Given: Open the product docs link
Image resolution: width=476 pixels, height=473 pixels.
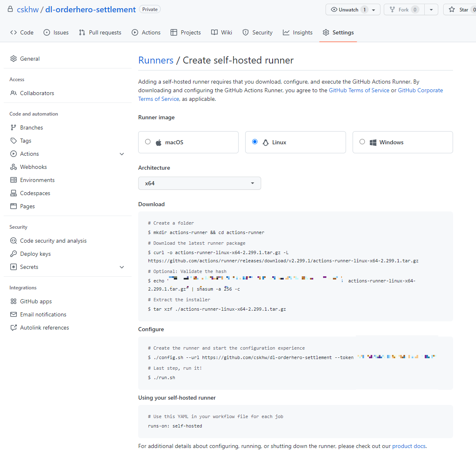Looking at the screenshot, I should [409, 446].
